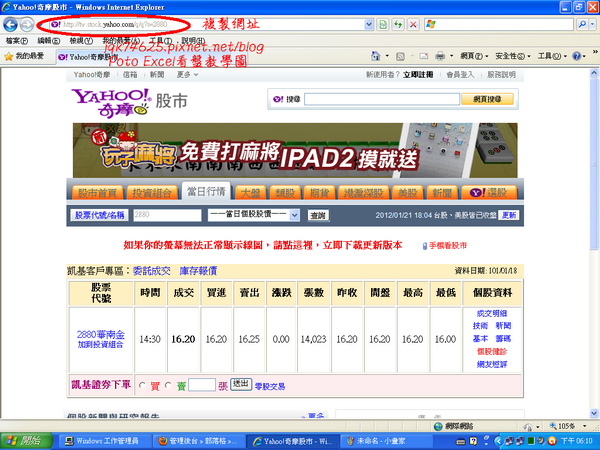Click the update button beside timestamp
The height and width of the screenshot is (450, 600).
point(509,215)
